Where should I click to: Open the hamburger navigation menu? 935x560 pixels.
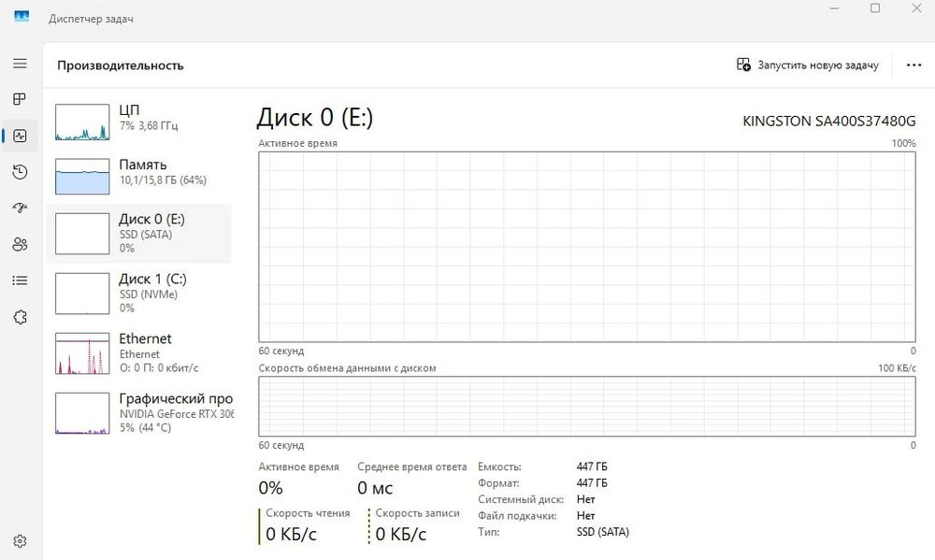(x=20, y=64)
